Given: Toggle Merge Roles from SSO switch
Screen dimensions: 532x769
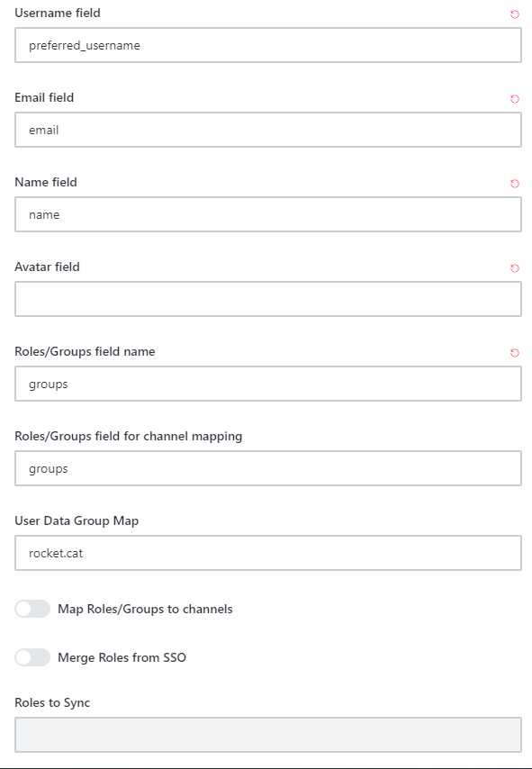Looking at the screenshot, I should coord(32,657).
